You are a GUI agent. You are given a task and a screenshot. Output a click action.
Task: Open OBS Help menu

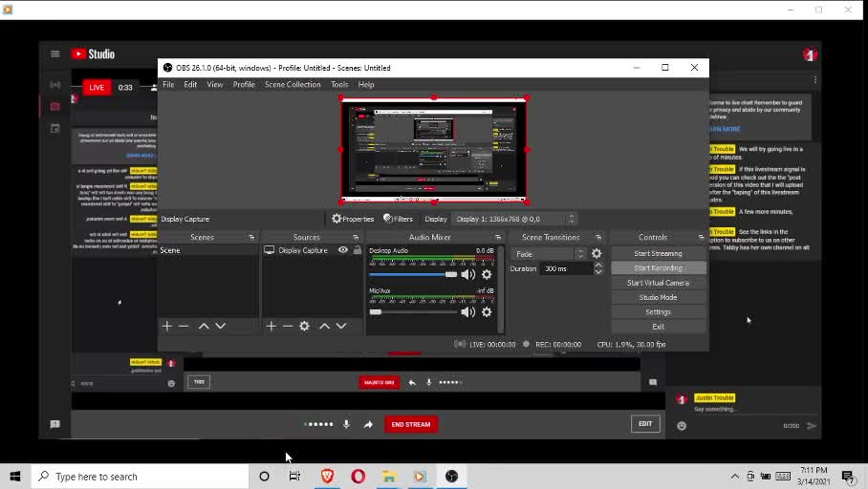[x=366, y=85]
